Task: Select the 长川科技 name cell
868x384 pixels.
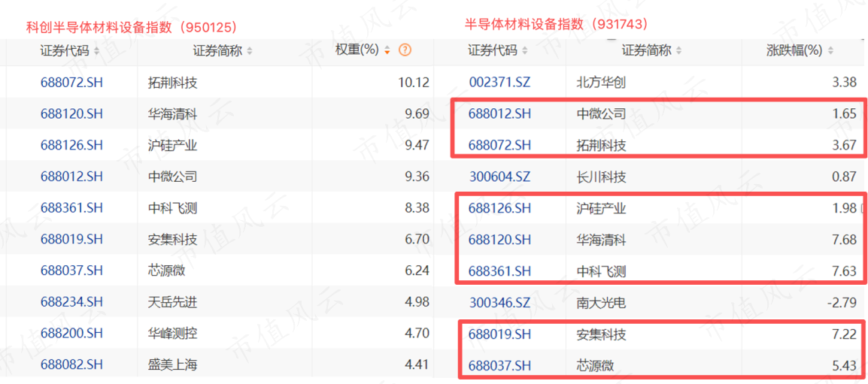Action: coord(601,177)
